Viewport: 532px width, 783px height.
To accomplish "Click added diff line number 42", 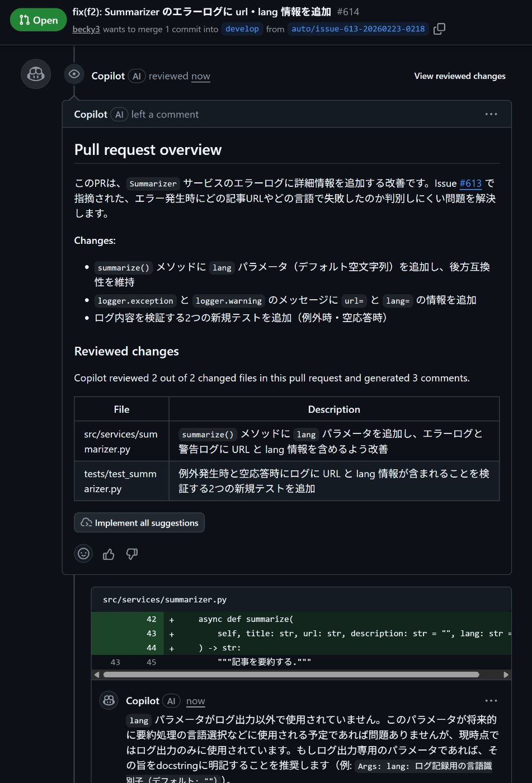I will coord(152,619).
